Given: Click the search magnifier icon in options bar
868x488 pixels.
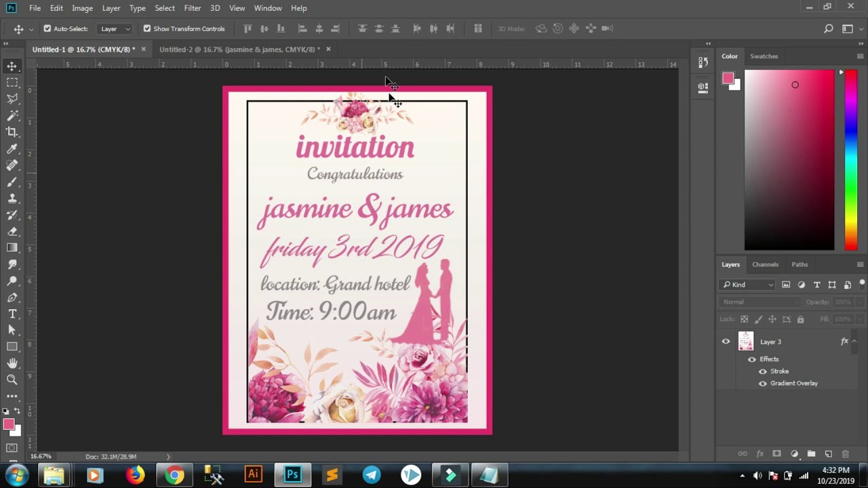Looking at the screenshot, I should pos(829,28).
